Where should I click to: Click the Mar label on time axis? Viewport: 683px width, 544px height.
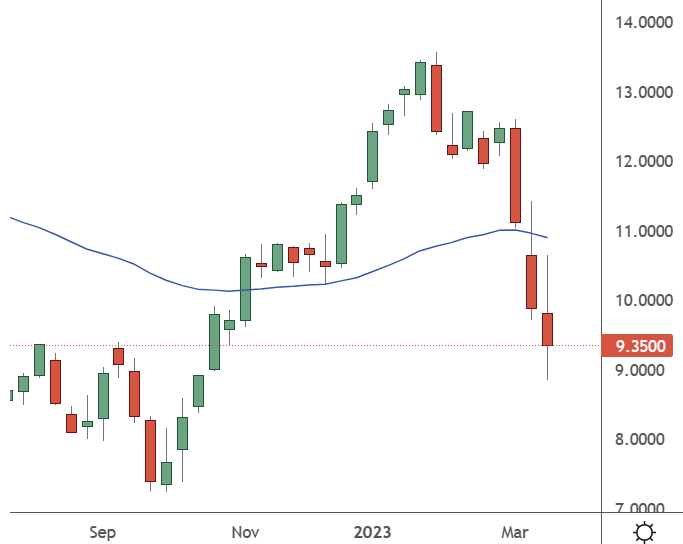[516, 530]
